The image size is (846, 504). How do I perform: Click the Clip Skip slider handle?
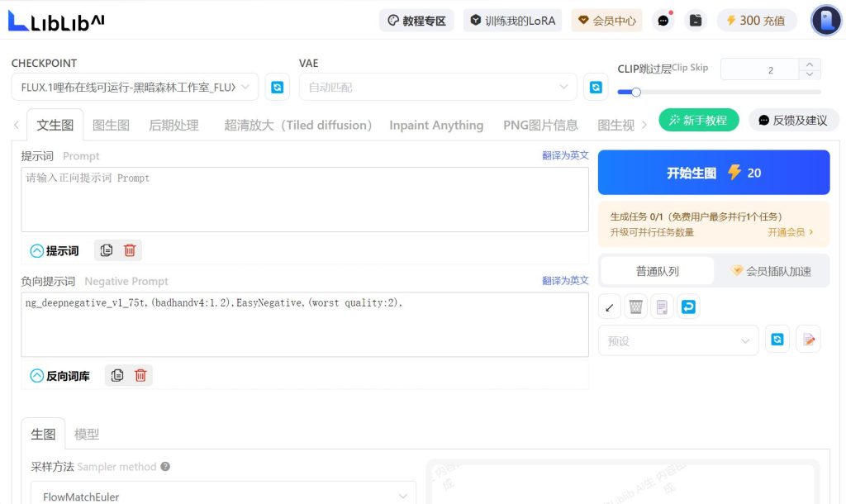pos(636,93)
